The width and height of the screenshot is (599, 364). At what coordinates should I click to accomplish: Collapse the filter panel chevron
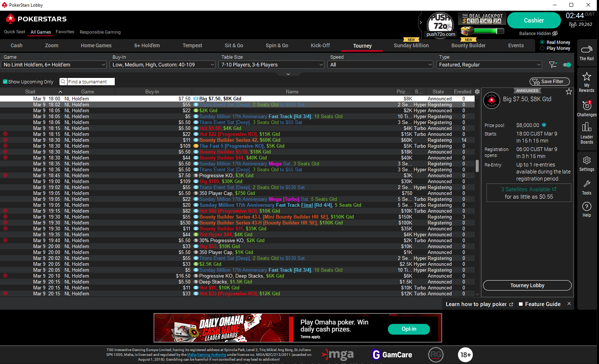click(x=288, y=74)
